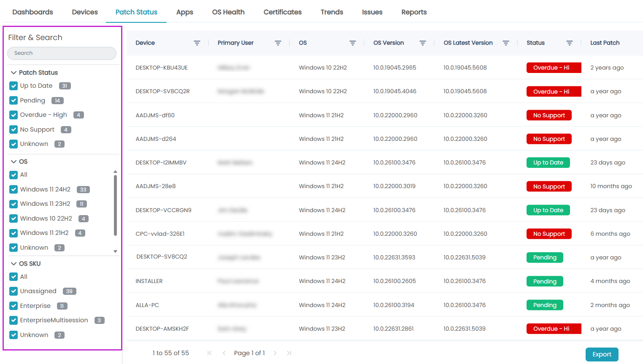Open the OS Latest Version column filter
This screenshot has height=364, width=643.
[506, 43]
